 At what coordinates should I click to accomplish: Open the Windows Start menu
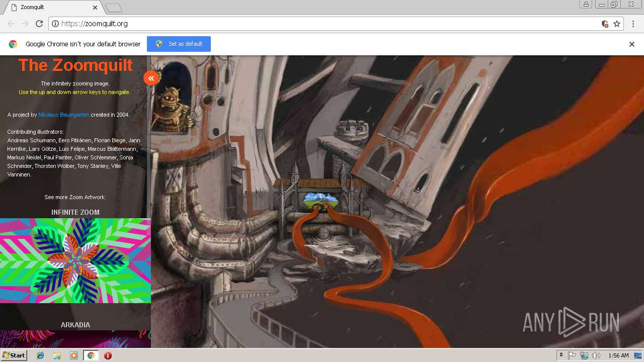point(14,355)
